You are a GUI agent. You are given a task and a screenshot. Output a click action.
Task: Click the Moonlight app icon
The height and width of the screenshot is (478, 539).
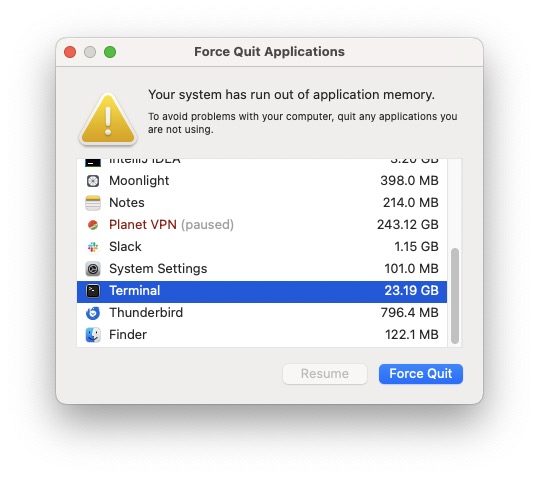(93, 181)
